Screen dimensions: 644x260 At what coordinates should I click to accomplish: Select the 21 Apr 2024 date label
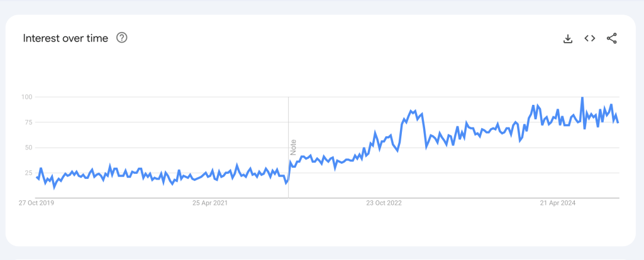(558, 203)
